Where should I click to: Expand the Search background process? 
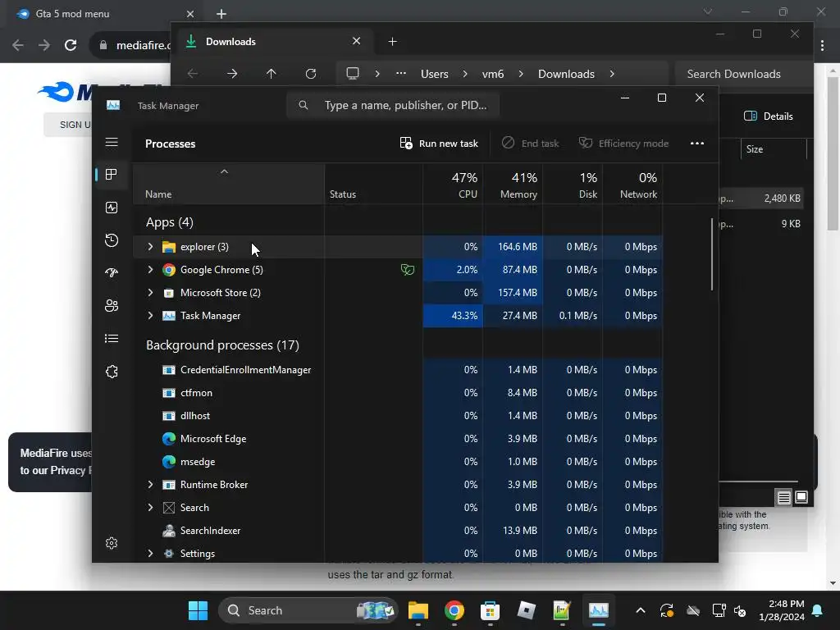(151, 507)
